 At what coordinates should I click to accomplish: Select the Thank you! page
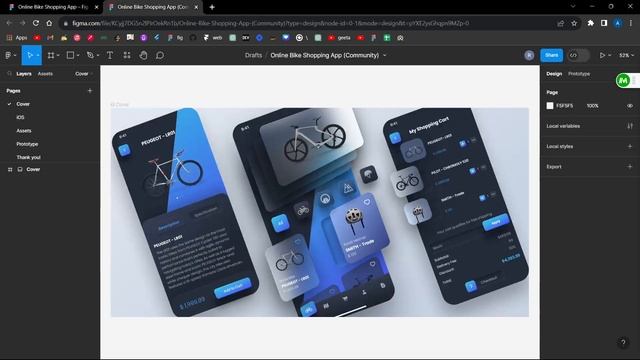(29, 157)
